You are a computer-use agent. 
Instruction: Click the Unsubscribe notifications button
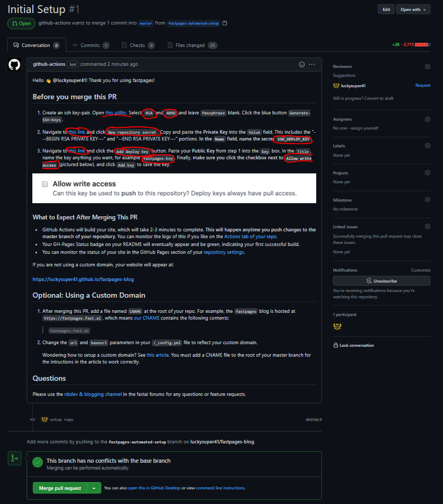pos(381,281)
